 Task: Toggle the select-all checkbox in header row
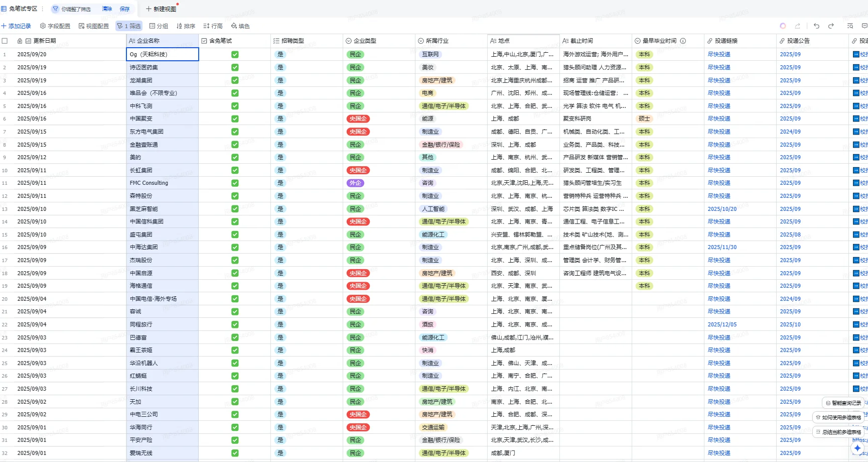click(5, 41)
